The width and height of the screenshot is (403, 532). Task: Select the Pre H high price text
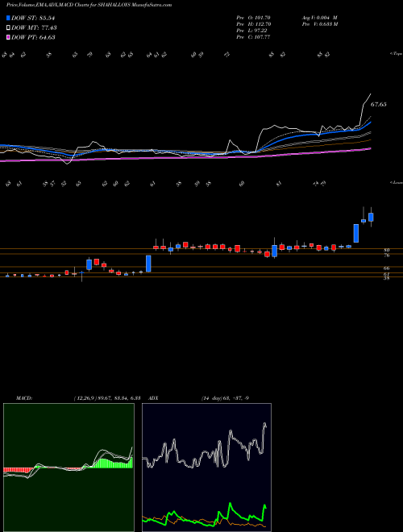click(253, 24)
